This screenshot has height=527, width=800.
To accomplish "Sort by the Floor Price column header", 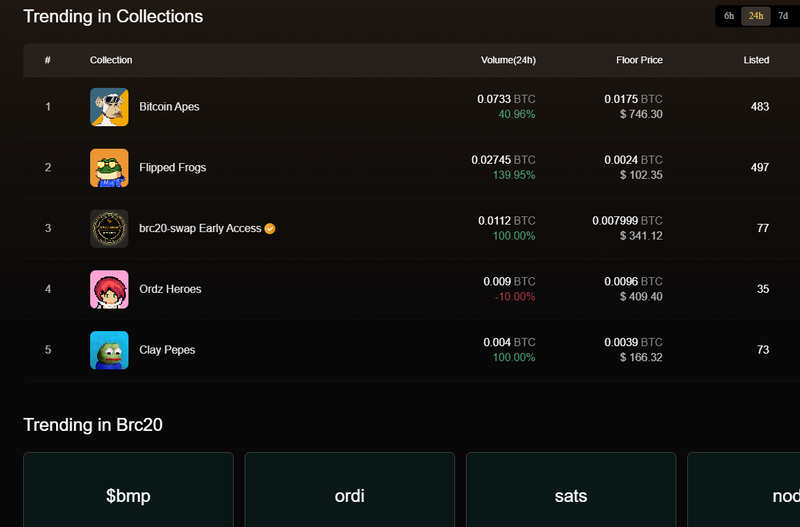I will [639, 60].
